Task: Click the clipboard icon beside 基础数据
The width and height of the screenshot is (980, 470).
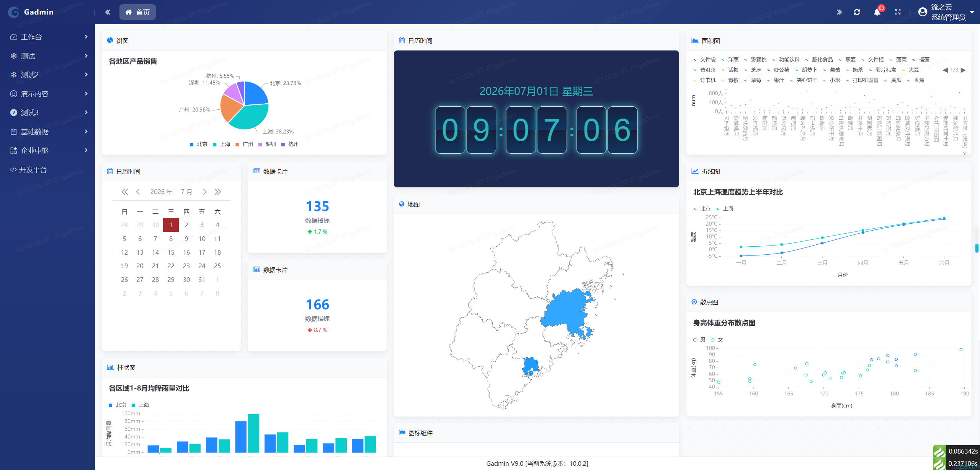Action: coord(14,132)
